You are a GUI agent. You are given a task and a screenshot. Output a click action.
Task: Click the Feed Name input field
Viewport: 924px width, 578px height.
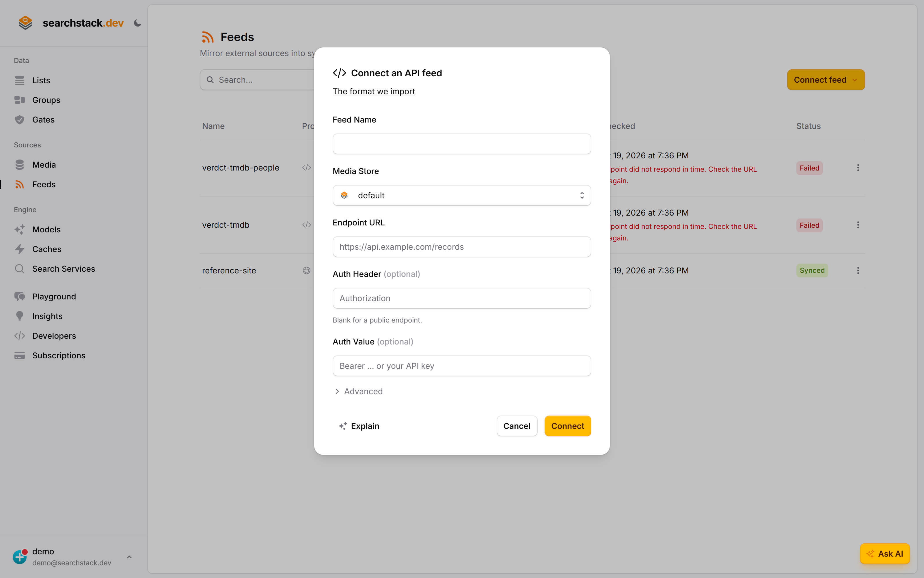tap(462, 144)
